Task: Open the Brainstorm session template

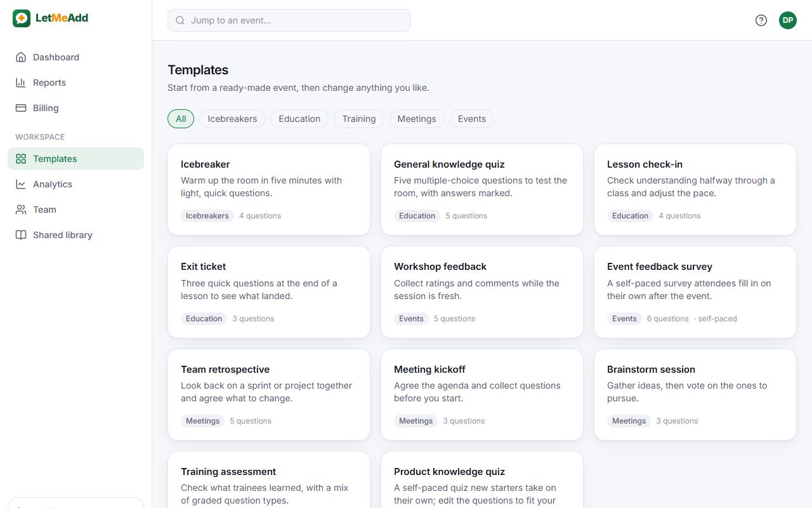Action: [x=695, y=394]
